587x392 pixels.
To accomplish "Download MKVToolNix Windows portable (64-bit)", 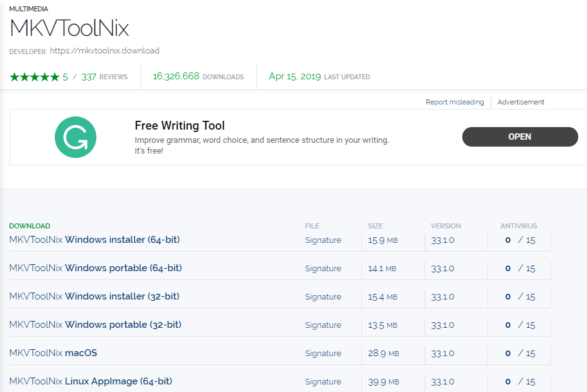I will click(96, 268).
